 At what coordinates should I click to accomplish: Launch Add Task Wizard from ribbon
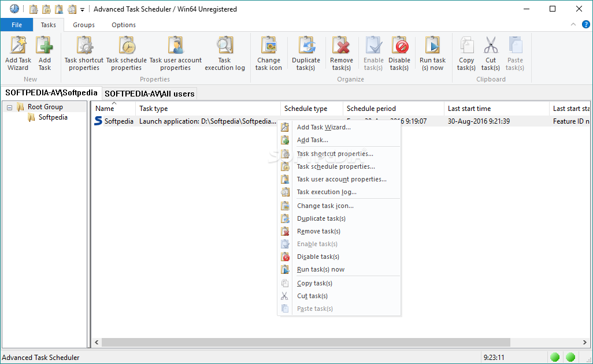coord(18,54)
